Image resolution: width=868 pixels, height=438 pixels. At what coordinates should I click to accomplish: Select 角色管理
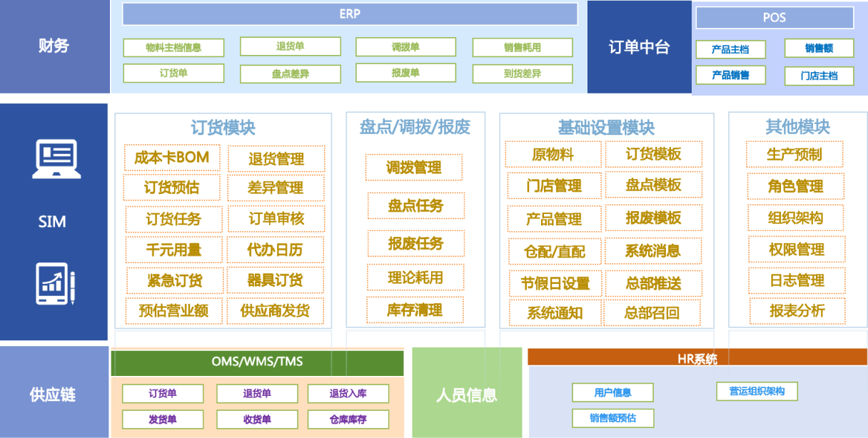coord(797,186)
